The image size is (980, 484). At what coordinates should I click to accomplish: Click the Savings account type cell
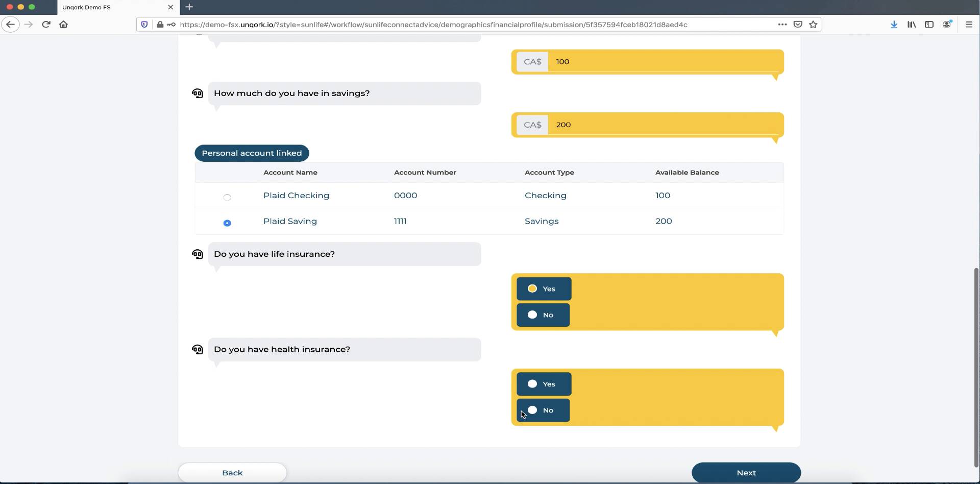tap(542, 222)
